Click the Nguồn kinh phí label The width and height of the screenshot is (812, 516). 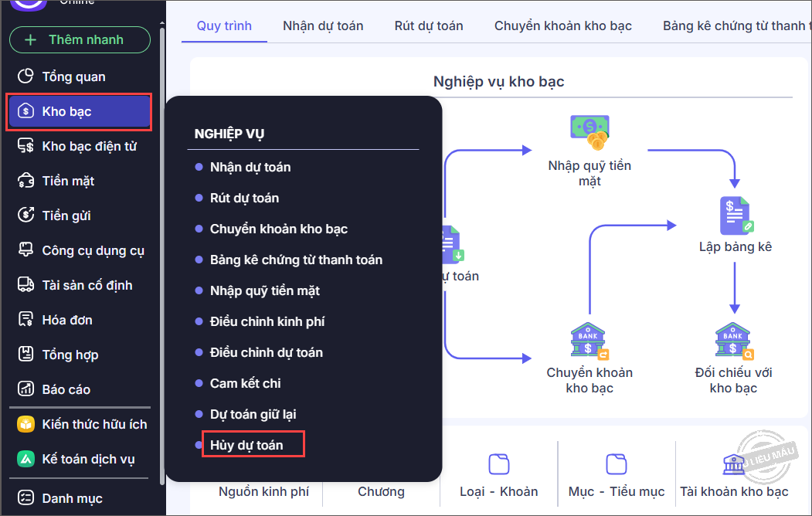click(x=263, y=491)
